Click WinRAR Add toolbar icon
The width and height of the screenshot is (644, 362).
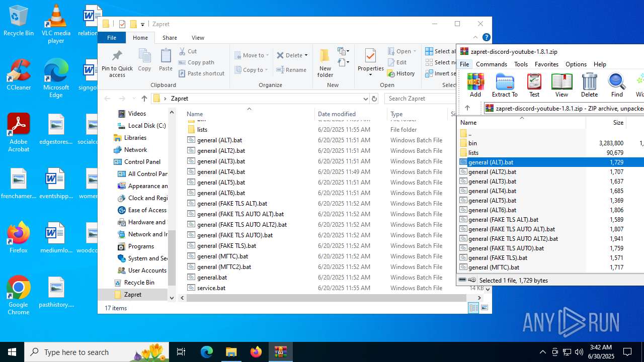pyautogui.click(x=475, y=85)
